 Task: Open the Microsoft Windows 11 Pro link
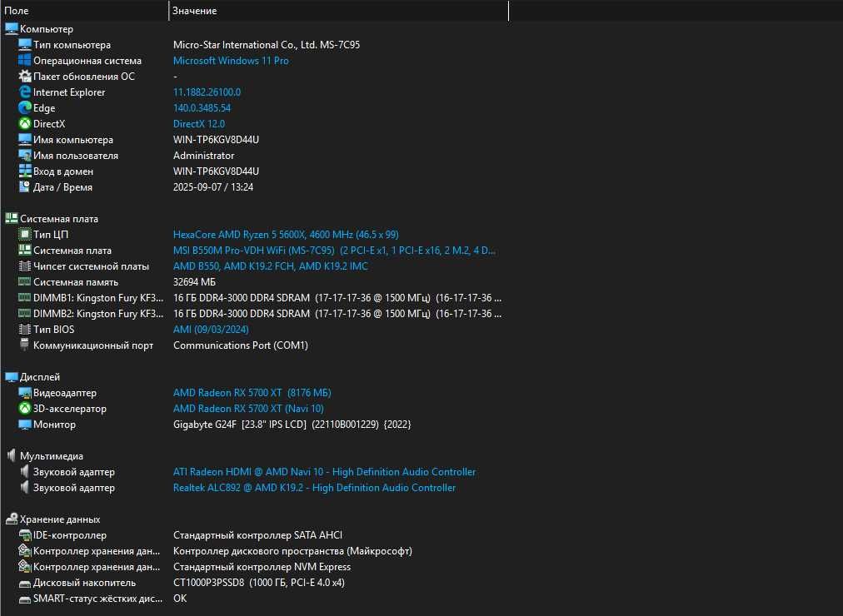231,61
